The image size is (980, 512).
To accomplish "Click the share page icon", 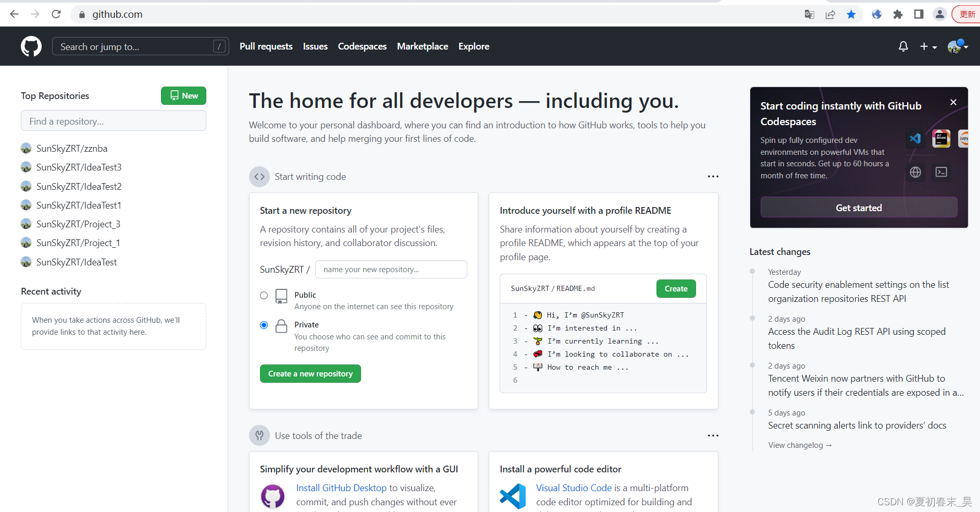I will pos(830,14).
